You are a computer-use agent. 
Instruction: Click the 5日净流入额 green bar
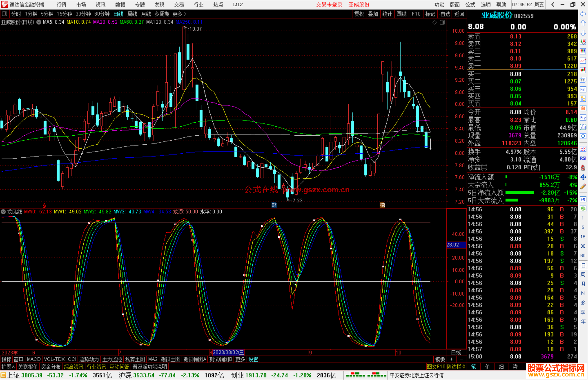[520, 193]
